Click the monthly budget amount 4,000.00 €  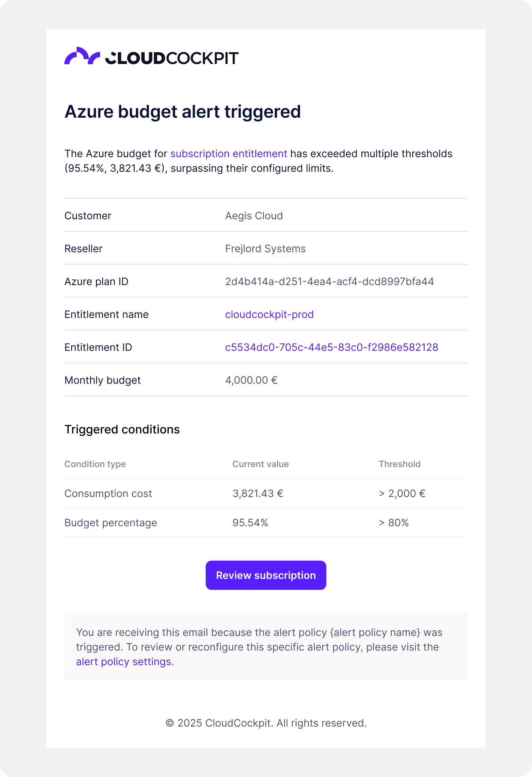(251, 380)
